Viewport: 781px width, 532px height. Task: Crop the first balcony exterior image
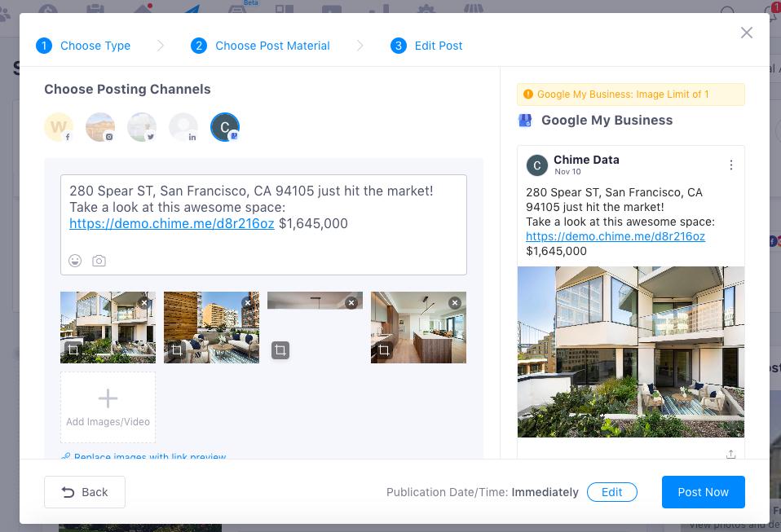[73, 350]
